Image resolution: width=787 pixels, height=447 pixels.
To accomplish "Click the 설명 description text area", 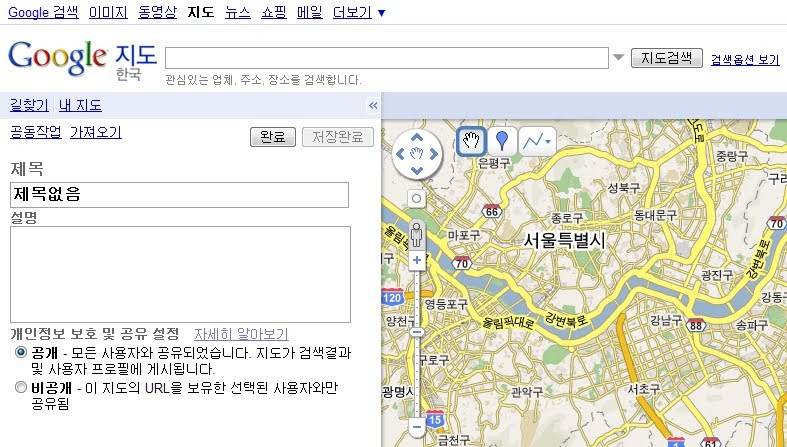I will pyautogui.click(x=180, y=274).
